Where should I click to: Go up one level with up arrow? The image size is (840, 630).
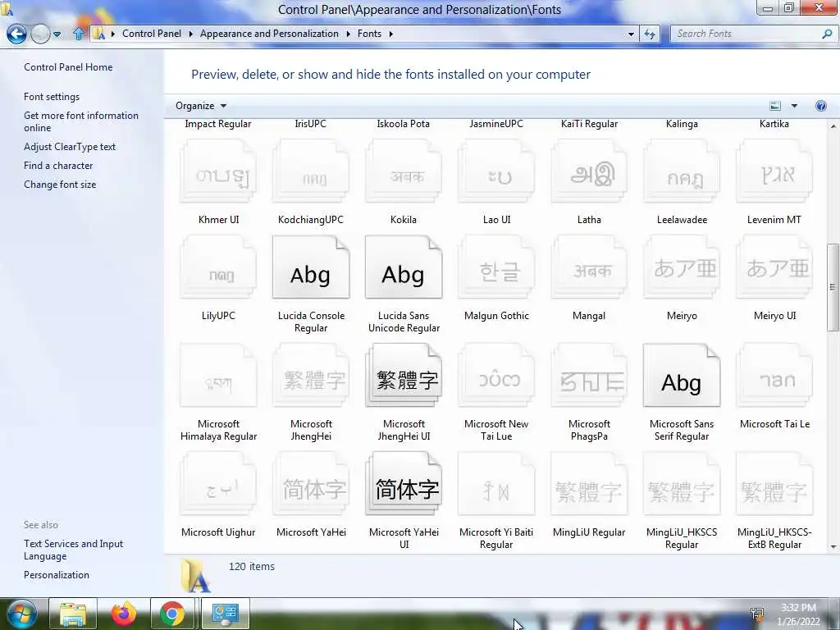(x=79, y=34)
